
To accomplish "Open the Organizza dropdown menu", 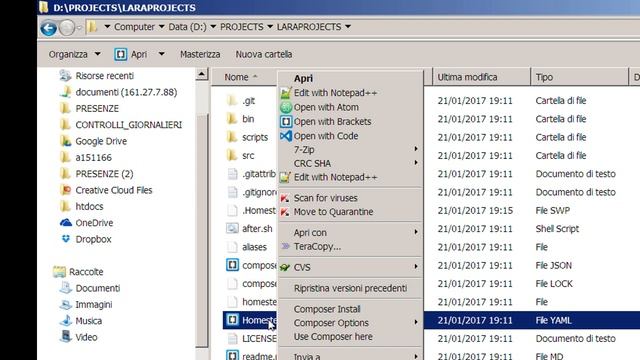I will click(x=75, y=54).
